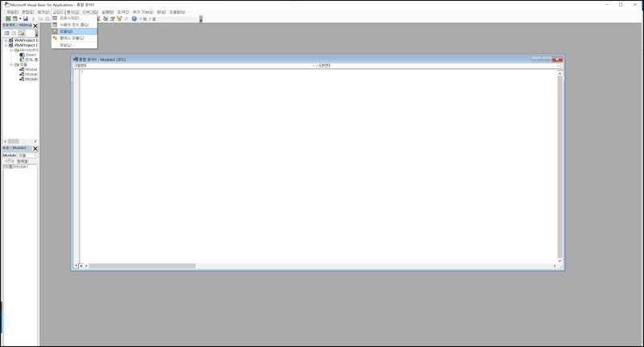Click Toggle Folders icon in Project panel
This screenshot has height=347, width=644.
tap(22, 33)
